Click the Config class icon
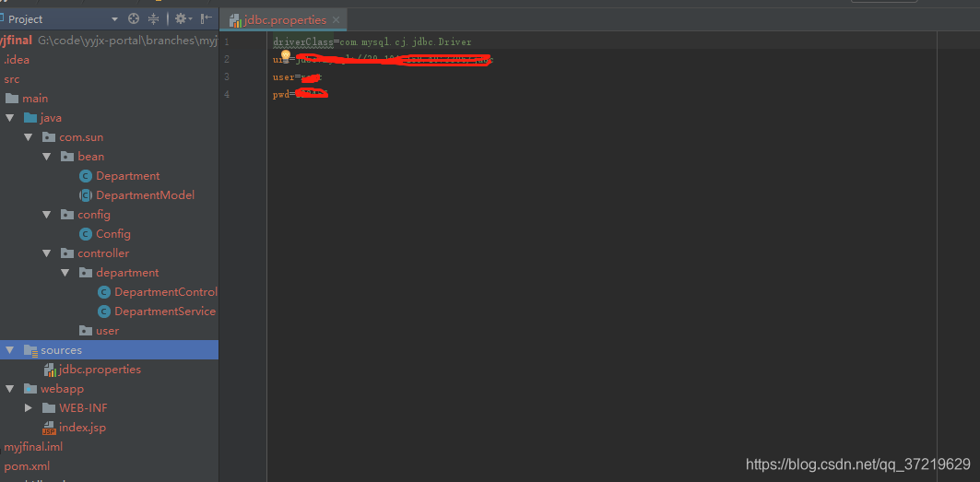Viewport: 980px width, 482px height. click(x=86, y=234)
